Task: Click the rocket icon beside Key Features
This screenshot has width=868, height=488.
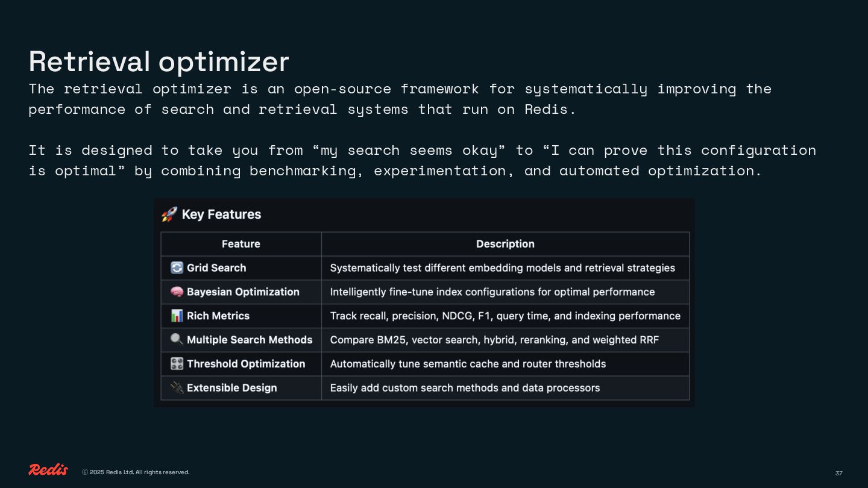Action: pyautogui.click(x=169, y=214)
